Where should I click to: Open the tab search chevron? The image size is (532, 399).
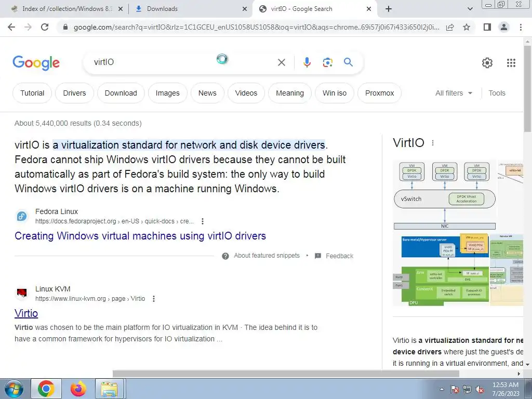(x=470, y=9)
